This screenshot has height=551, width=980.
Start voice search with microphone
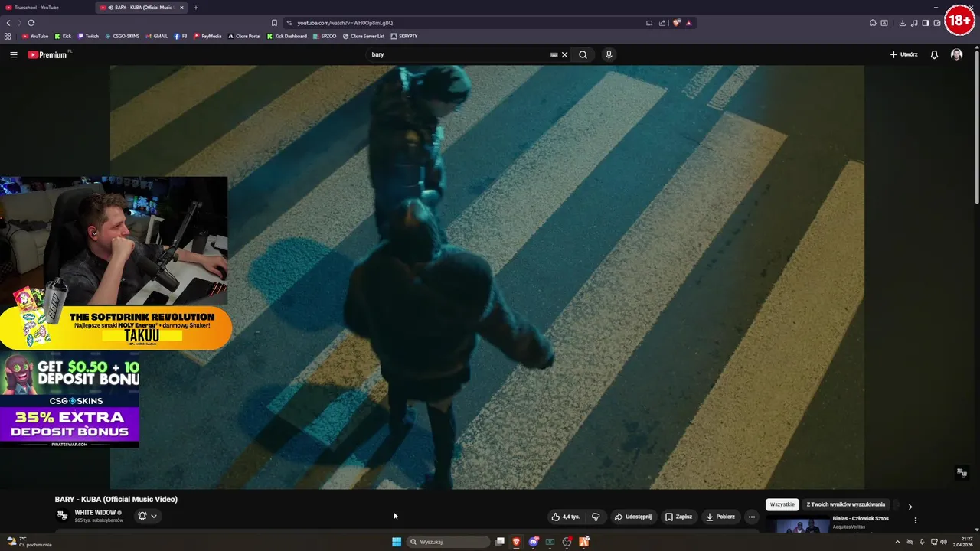click(609, 54)
